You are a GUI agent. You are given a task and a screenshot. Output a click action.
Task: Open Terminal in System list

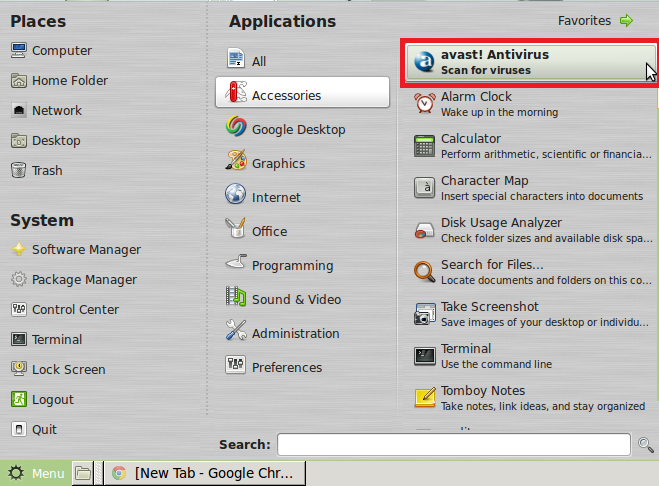click(x=47, y=339)
